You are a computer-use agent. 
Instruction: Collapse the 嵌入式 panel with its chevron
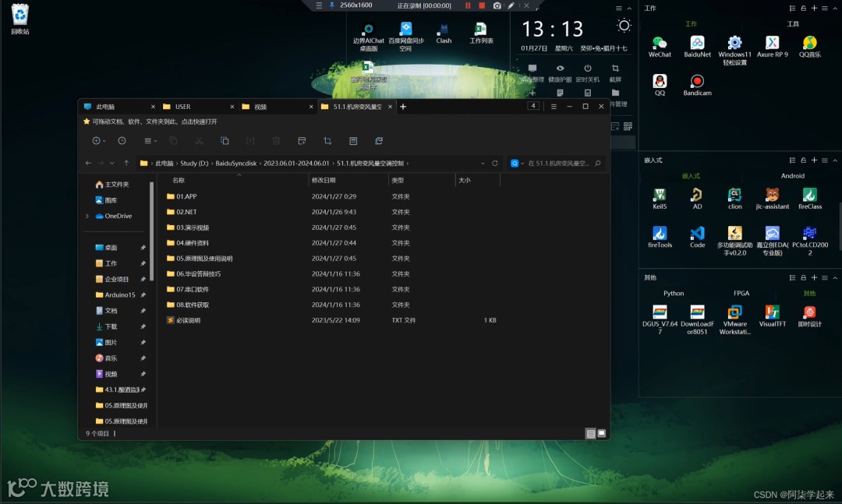pyautogui.click(x=835, y=160)
